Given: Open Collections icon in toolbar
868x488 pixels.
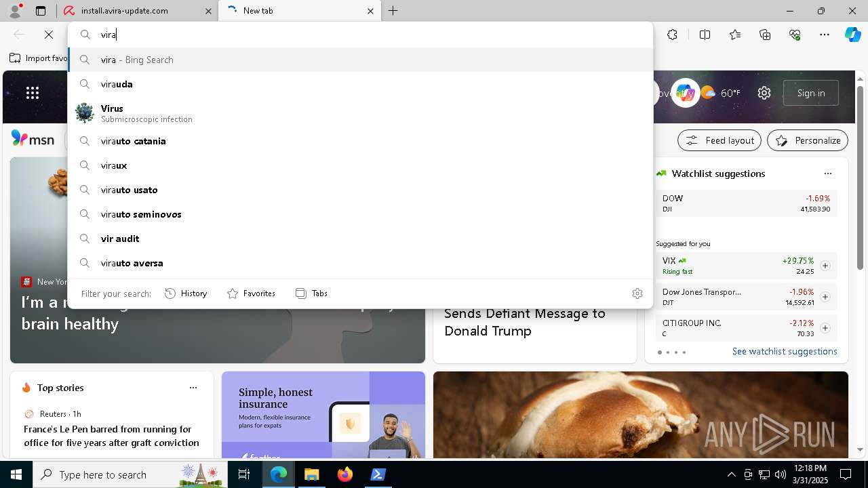Looking at the screenshot, I should pos(765,35).
